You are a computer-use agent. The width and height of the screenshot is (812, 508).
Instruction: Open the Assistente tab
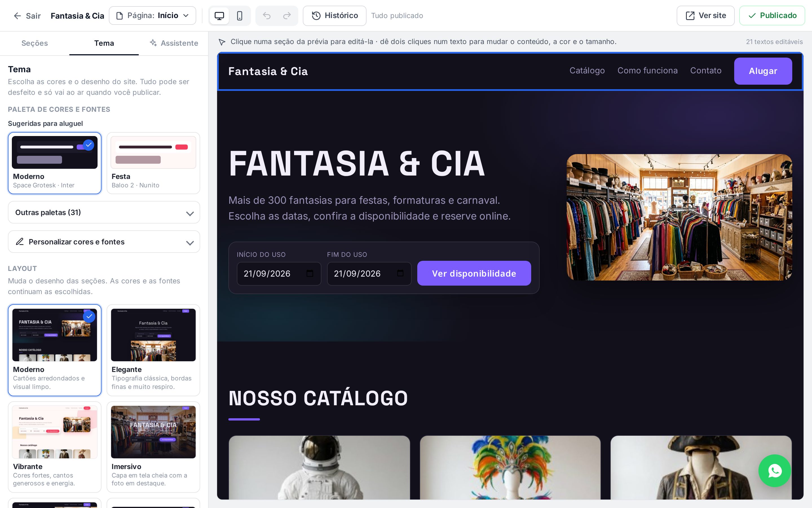173,43
